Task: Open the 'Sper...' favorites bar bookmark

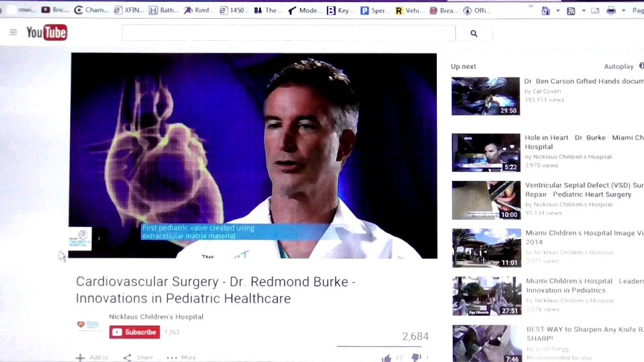Action: [375, 10]
